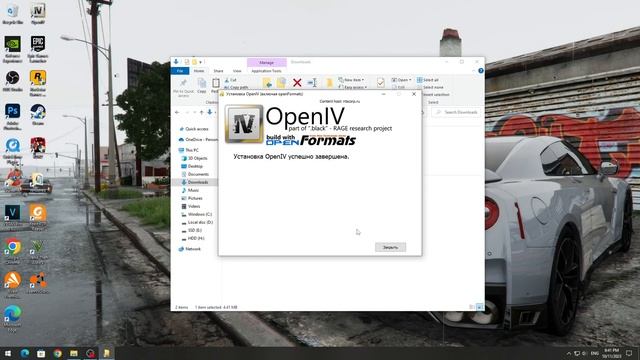
Task: Open the Explorer Help question mark icon
Action: (x=480, y=71)
